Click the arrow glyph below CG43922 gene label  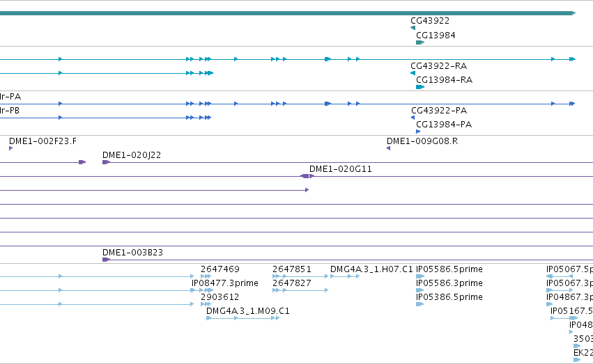[413, 28]
